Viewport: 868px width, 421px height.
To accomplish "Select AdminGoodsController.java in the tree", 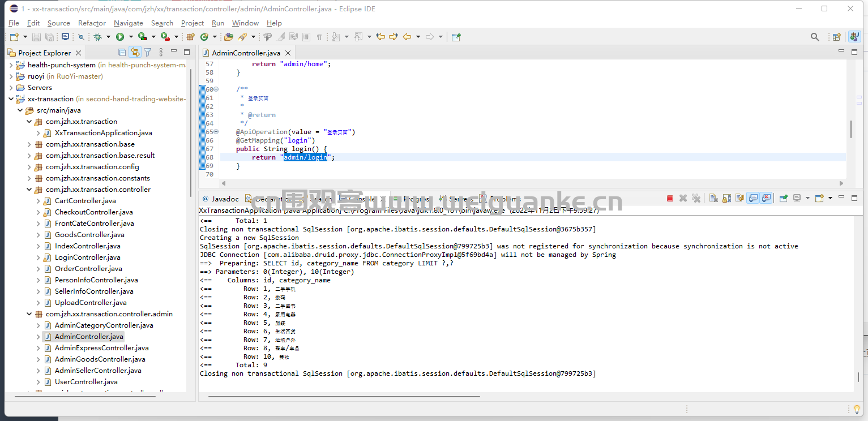I will (x=100, y=359).
